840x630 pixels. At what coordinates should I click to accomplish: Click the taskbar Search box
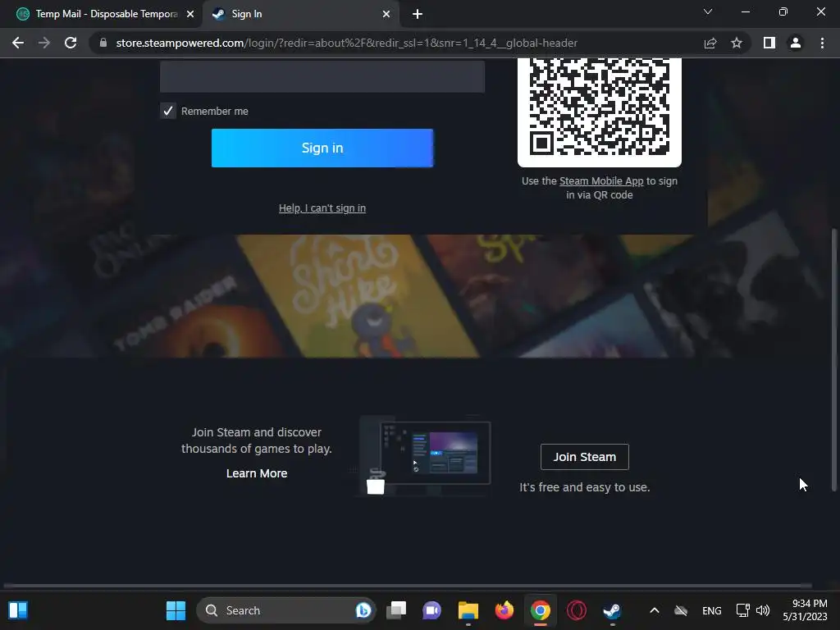286,610
